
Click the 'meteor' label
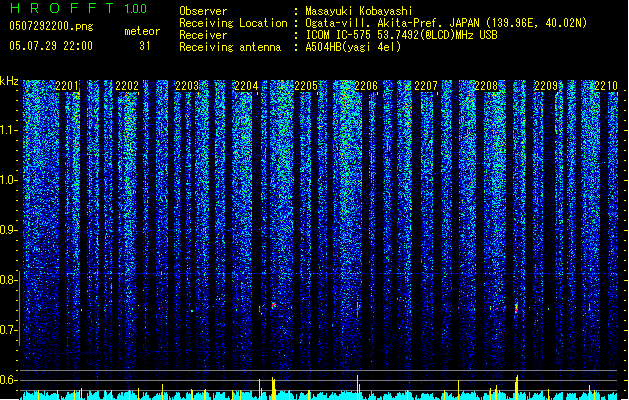[x=142, y=31]
